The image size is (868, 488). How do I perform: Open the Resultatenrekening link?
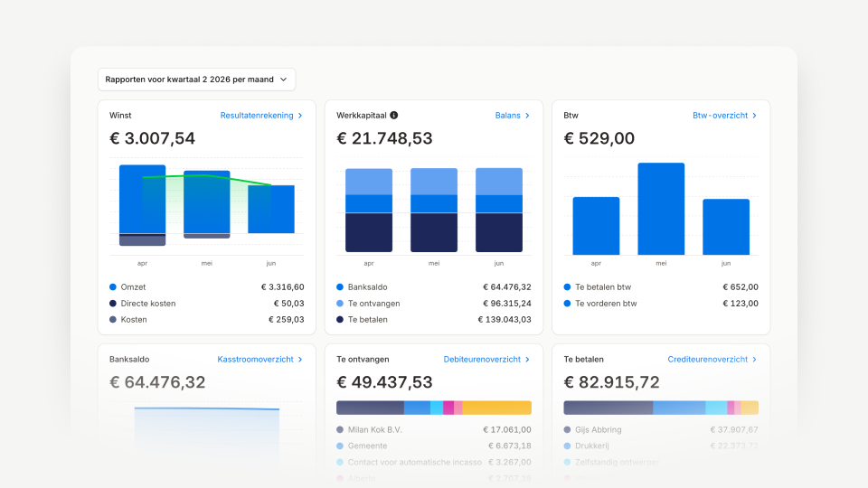click(x=257, y=116)
